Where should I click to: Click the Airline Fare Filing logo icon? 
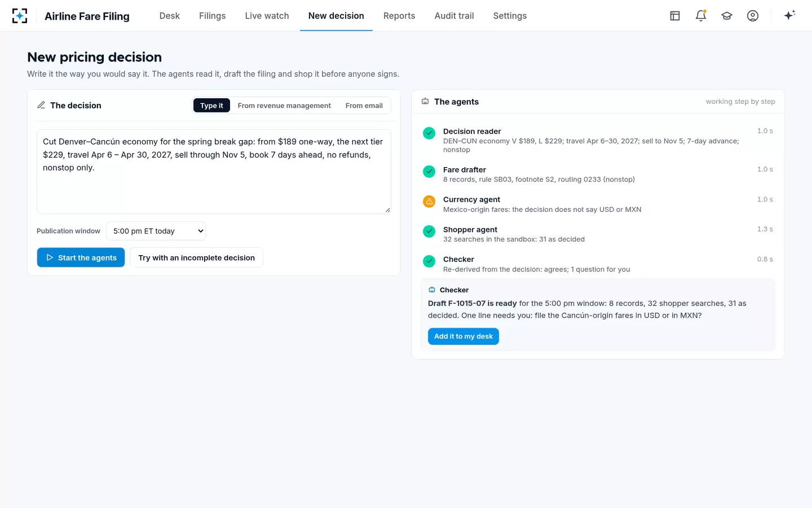tap(20, 16)
